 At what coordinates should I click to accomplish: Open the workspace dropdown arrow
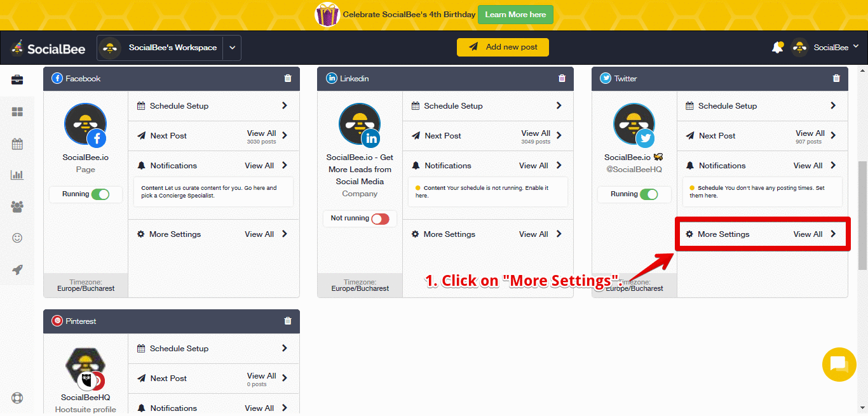(x=232, y=48)
